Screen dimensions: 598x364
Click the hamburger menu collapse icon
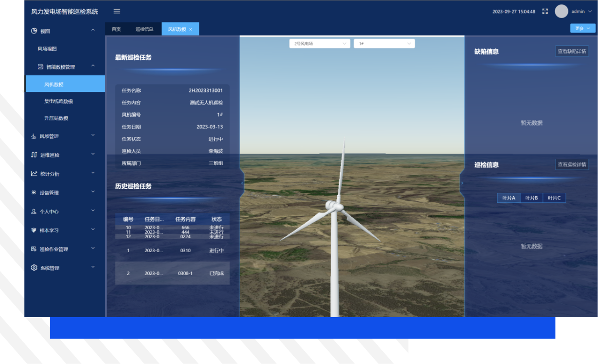coord(117,11)
